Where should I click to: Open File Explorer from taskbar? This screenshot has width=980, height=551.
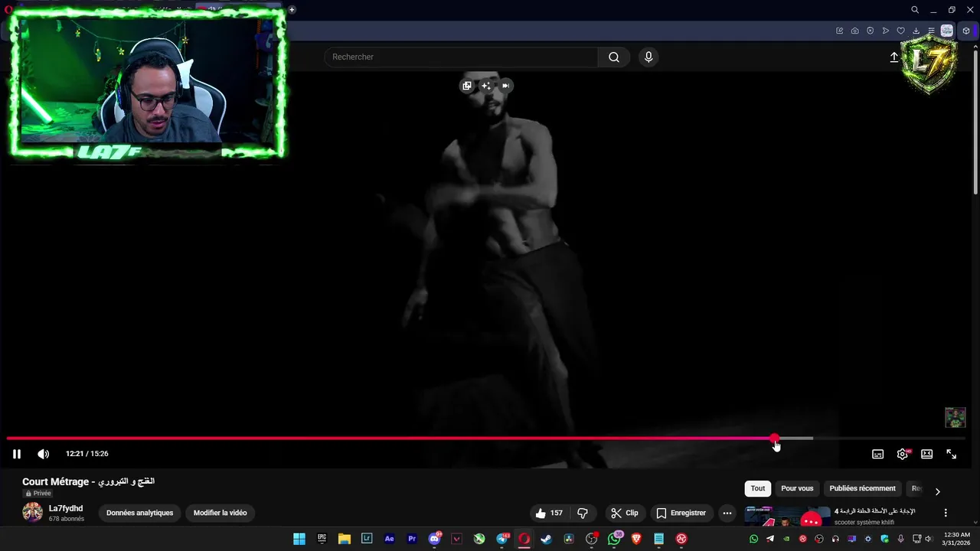[x=345, y=539]
